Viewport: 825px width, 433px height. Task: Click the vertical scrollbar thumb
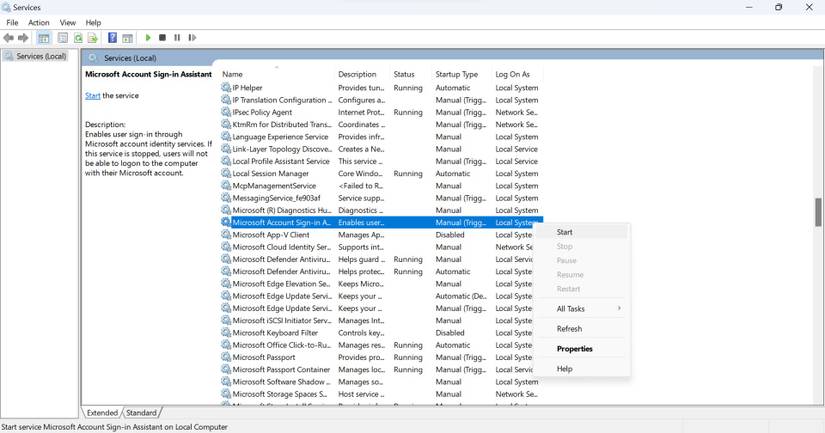point(818,212)
